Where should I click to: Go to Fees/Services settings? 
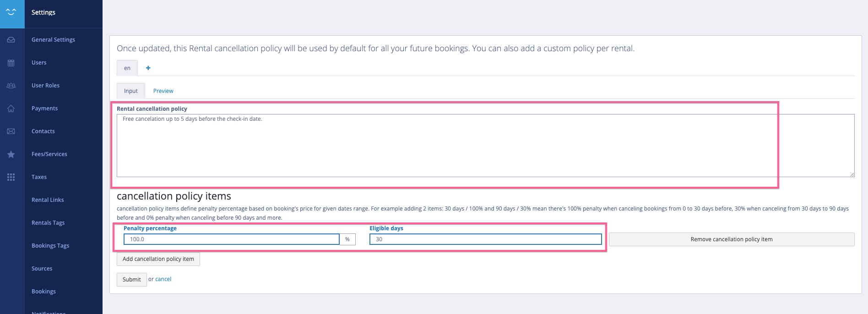[x=49, y=154]
